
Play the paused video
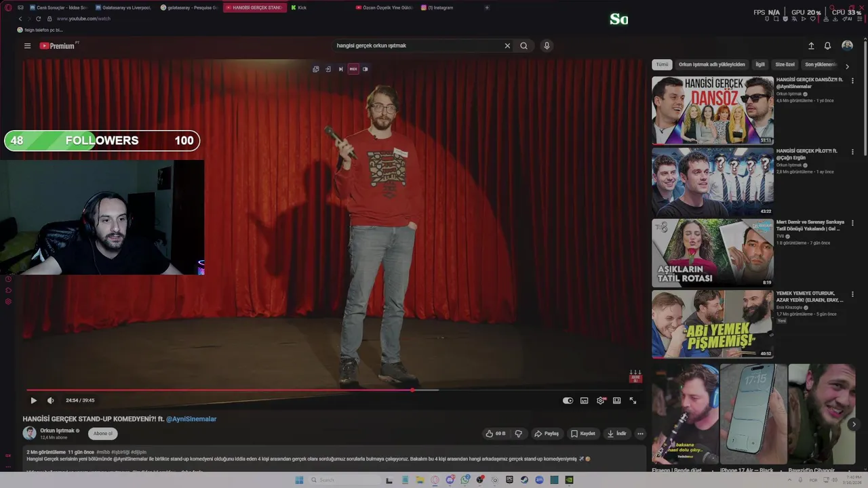click(33, 401)
